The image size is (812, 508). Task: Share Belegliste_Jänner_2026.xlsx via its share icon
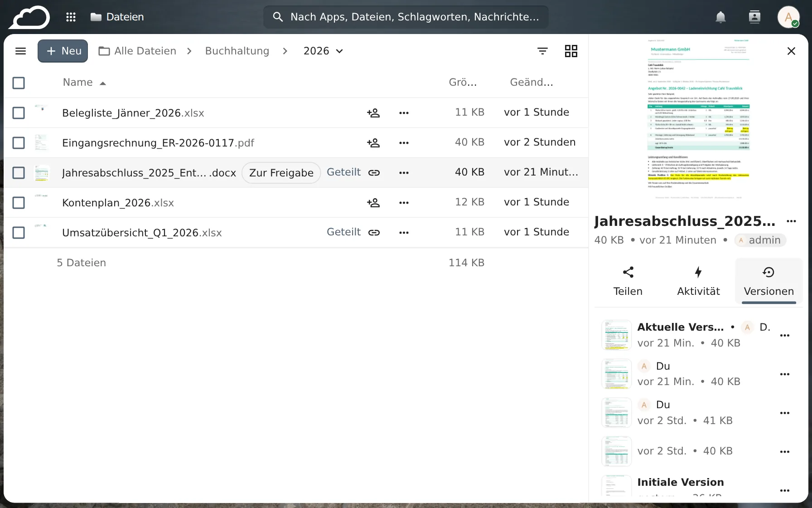(373, 113)
